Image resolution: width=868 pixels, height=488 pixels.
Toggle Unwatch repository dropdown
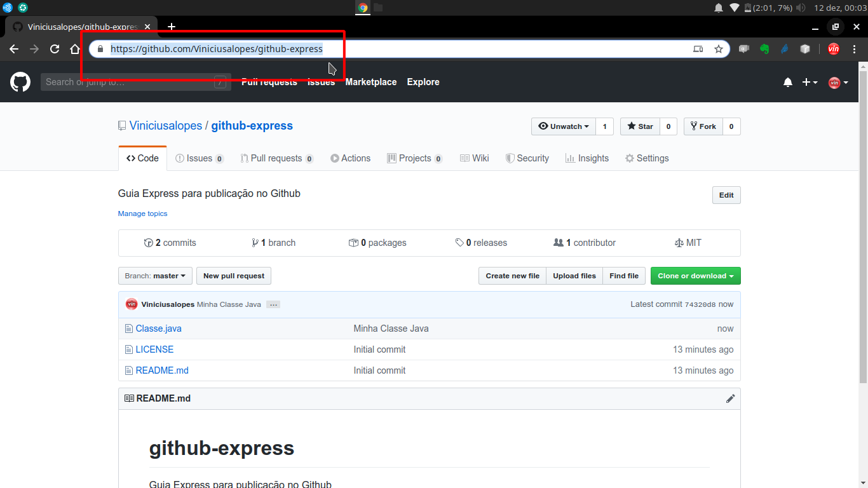[563, 126]
